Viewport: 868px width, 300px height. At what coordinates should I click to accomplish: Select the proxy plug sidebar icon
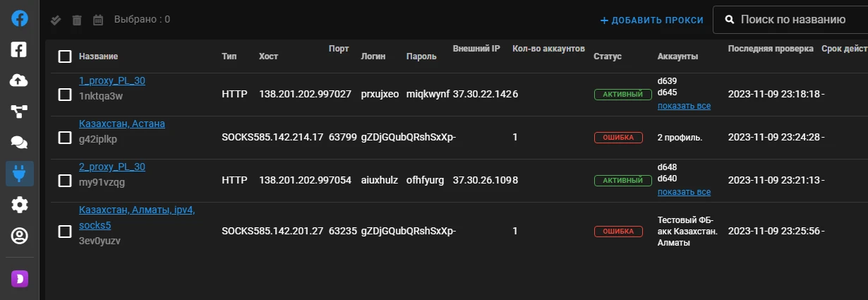point(19,174)
